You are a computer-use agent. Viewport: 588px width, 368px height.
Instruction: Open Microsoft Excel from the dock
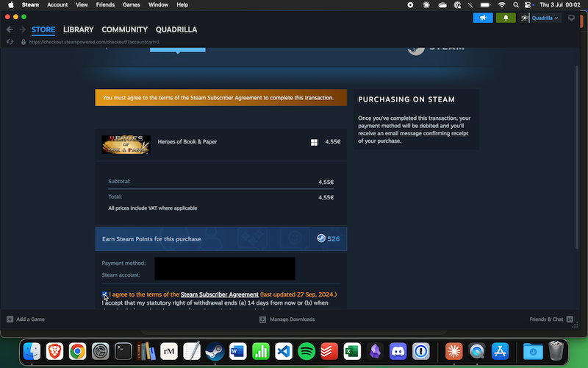(352, 352)
